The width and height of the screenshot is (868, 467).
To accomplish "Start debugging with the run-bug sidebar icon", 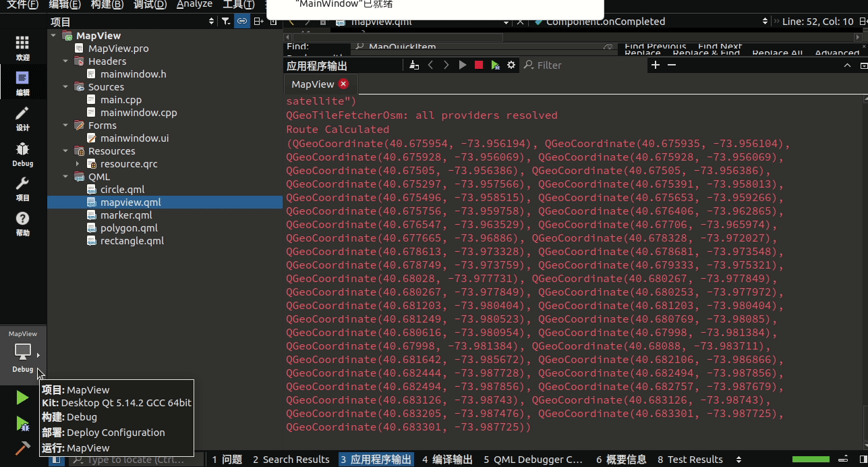I will [x=22, y=423].
